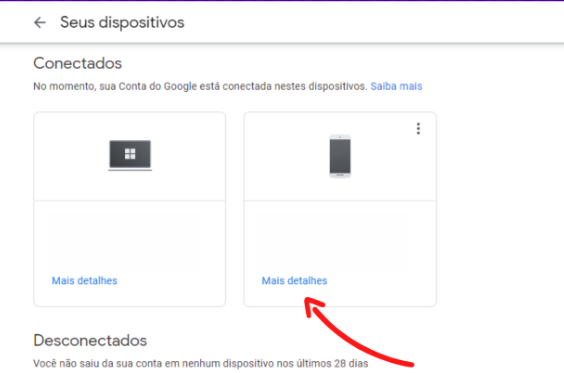Screen dimensions: 564x373
Task: Open Mais detalhes for the phone
Action: 294,281
